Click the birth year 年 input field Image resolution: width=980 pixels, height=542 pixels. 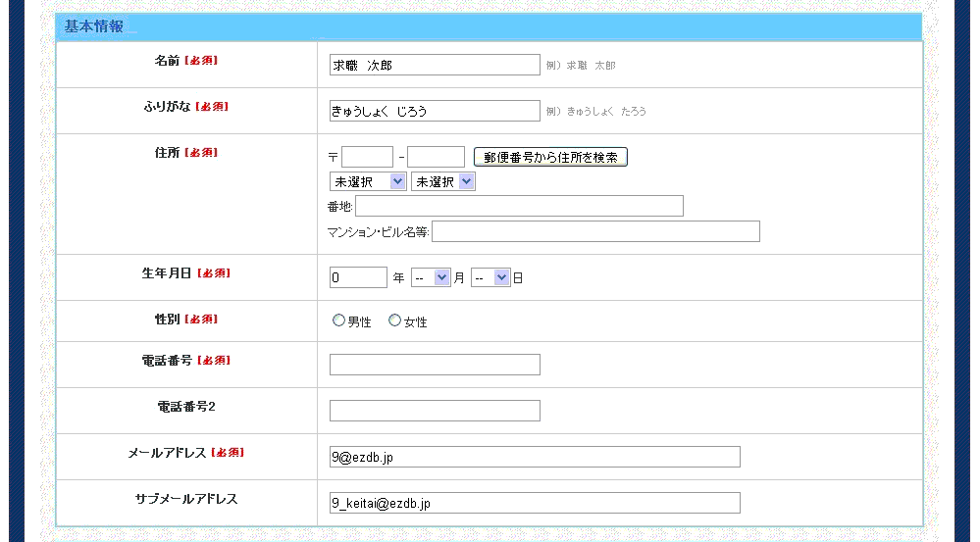(358, 277)
